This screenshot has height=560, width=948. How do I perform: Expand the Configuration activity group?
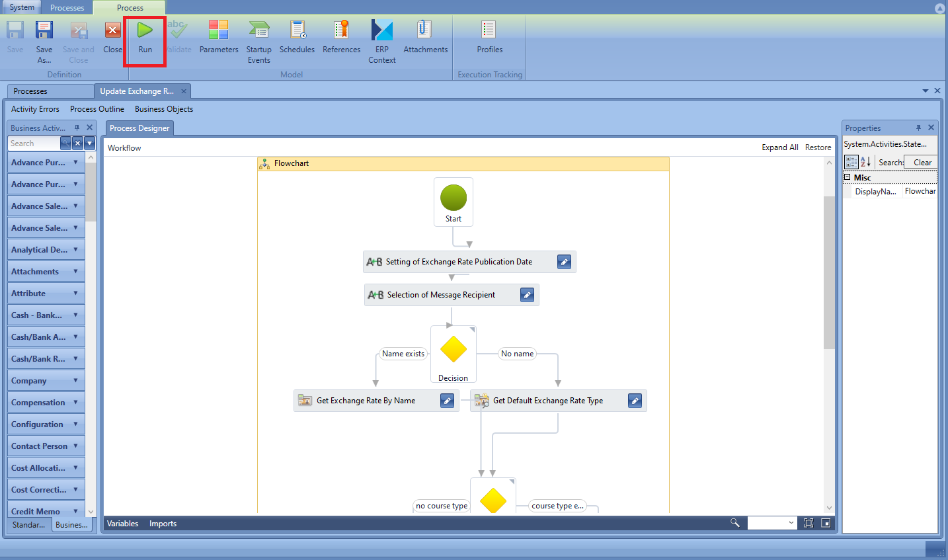click(x=75, y=424)
